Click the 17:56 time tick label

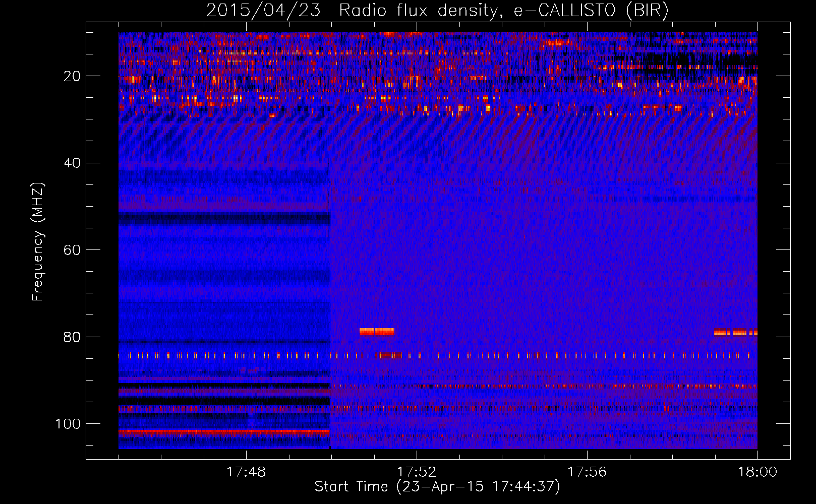(587, 472)
